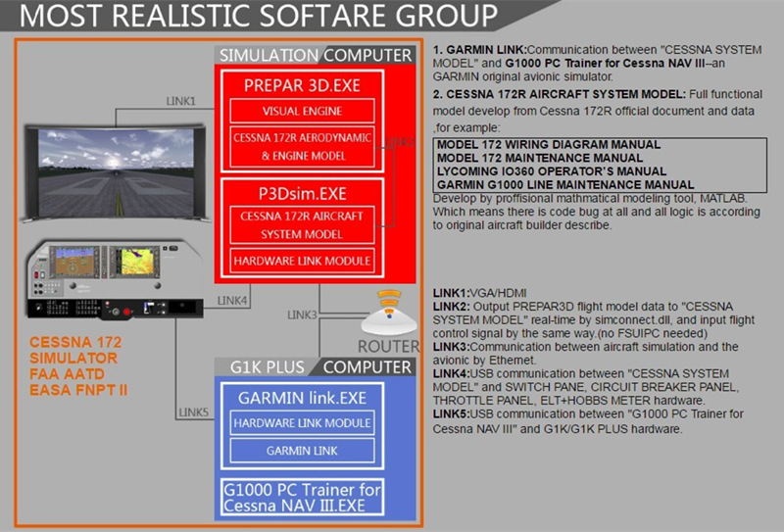This screenshot has width=784, height=532.
Task: Click the SIMULATION COMPUTER header
Action: [316, 55]
